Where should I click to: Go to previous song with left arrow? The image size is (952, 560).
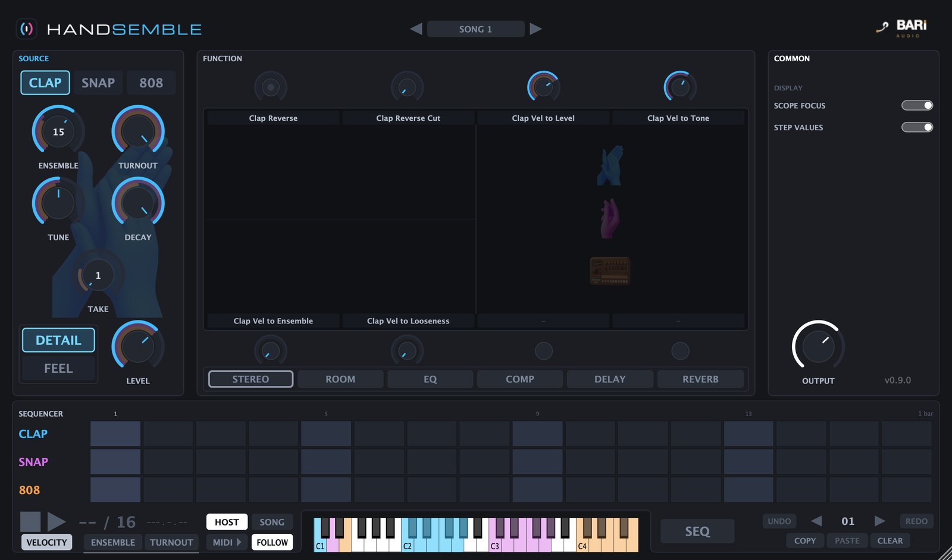(x=416, y=29)
